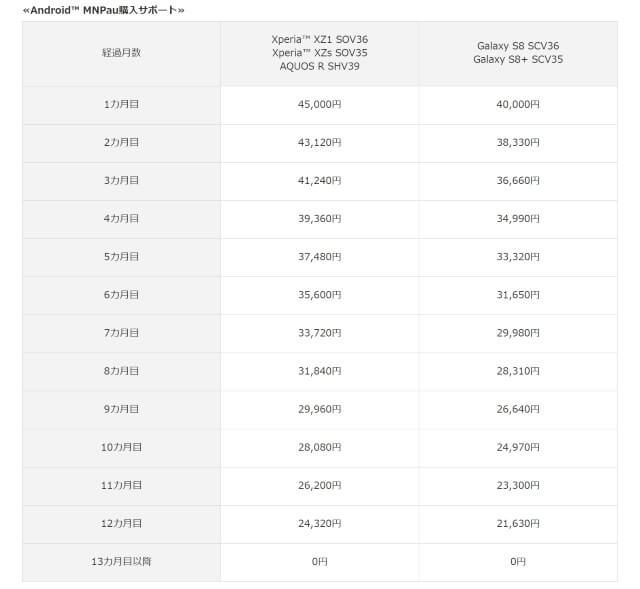The image size is (640, 589).
Task: Click the 8カ月目 row label
Action: click(x=122, y=371)
